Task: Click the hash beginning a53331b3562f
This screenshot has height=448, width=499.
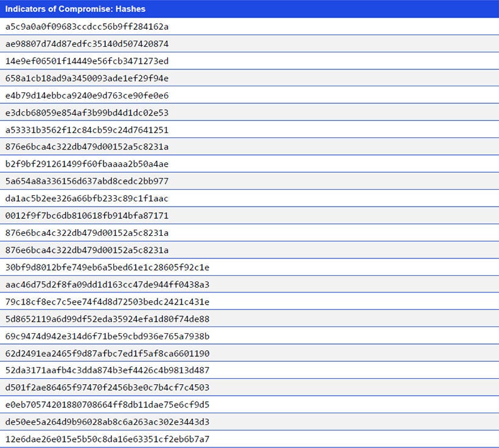Action: (87, 129)
